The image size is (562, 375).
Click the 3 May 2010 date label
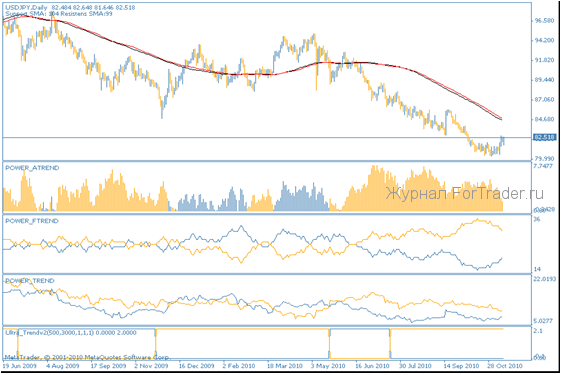[x=328, y=366]
